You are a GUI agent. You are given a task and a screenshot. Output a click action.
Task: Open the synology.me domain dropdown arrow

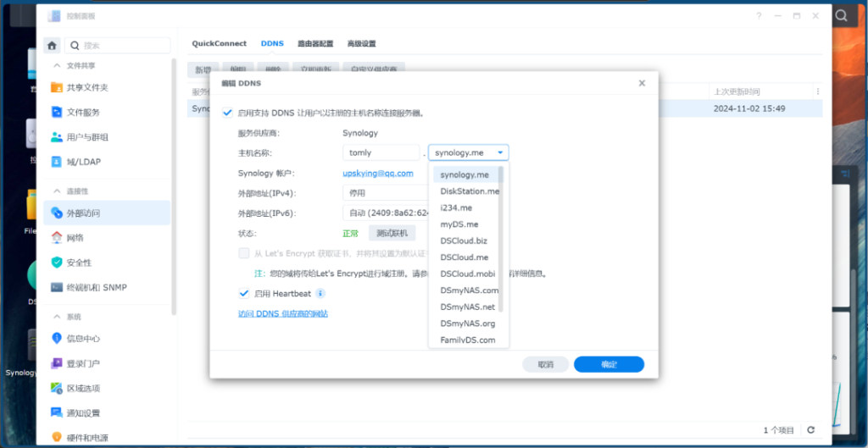point(500,152)
